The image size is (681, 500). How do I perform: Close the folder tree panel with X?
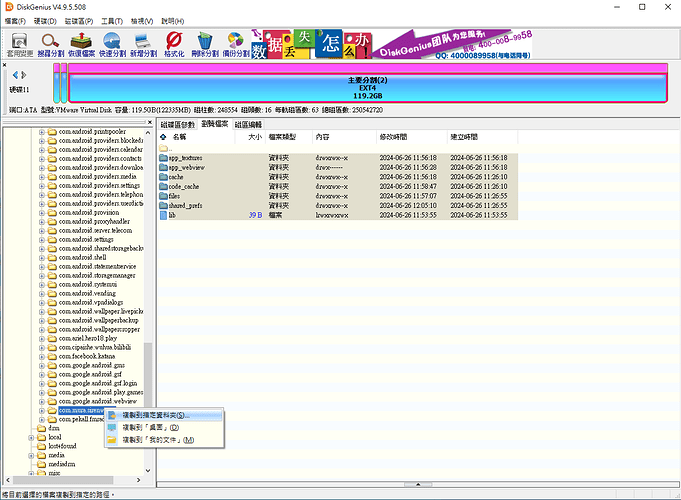pyautogui.click(x=150, y=123)
